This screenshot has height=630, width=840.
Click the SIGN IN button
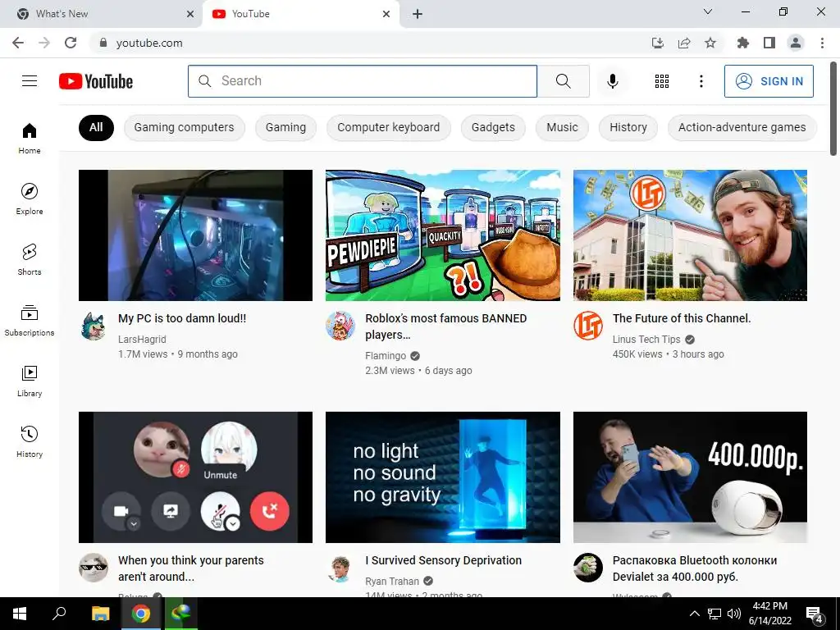tap(769, 81)
